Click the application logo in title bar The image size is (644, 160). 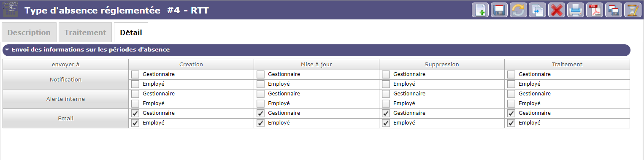[x=11, y=10]
